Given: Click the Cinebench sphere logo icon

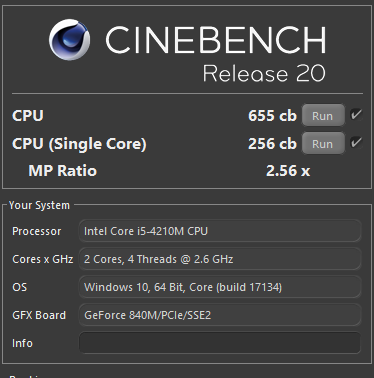Looking at the screenshot, I should click(x=69, y=40).
